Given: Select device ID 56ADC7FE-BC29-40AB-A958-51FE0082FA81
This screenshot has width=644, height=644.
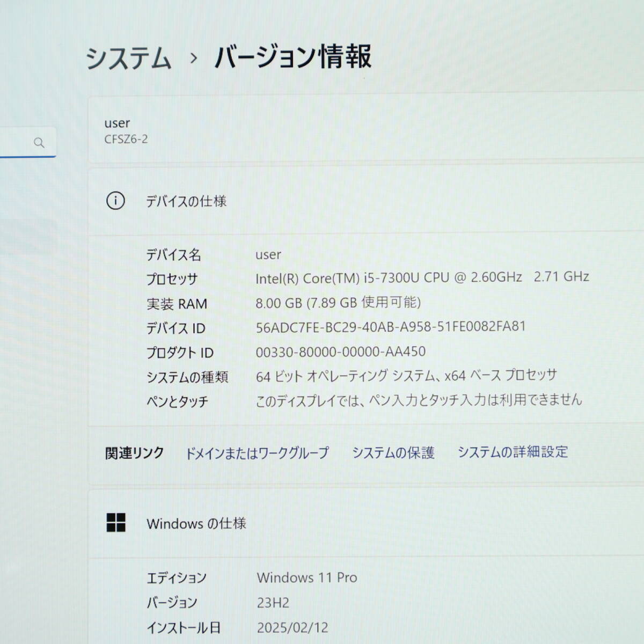Looking at the screenshot, I should [x=391, y=327].
